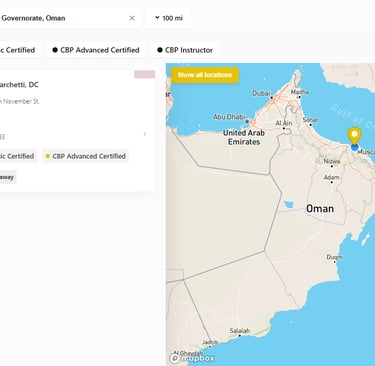375x366 pixels.
Task: Click the Oman country label
Action: pyautogui.click(x=320, y=209)
